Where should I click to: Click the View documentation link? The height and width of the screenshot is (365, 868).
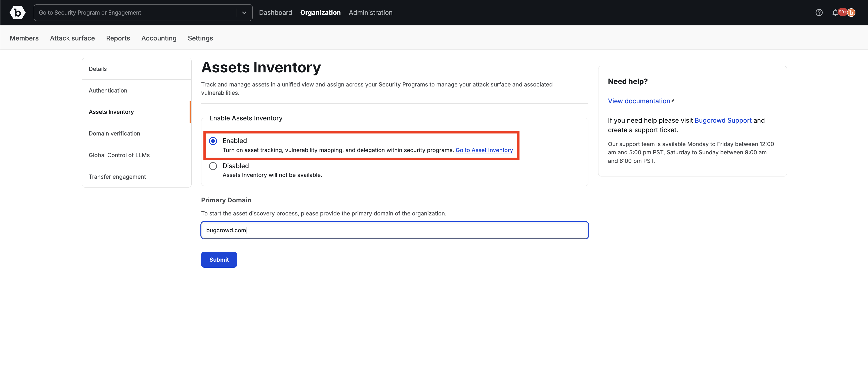(x=639, y=101)
